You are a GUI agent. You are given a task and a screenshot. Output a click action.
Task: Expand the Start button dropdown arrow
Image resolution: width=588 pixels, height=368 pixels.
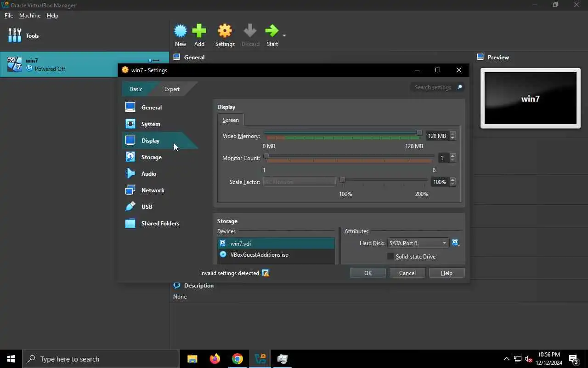[284, 35]
